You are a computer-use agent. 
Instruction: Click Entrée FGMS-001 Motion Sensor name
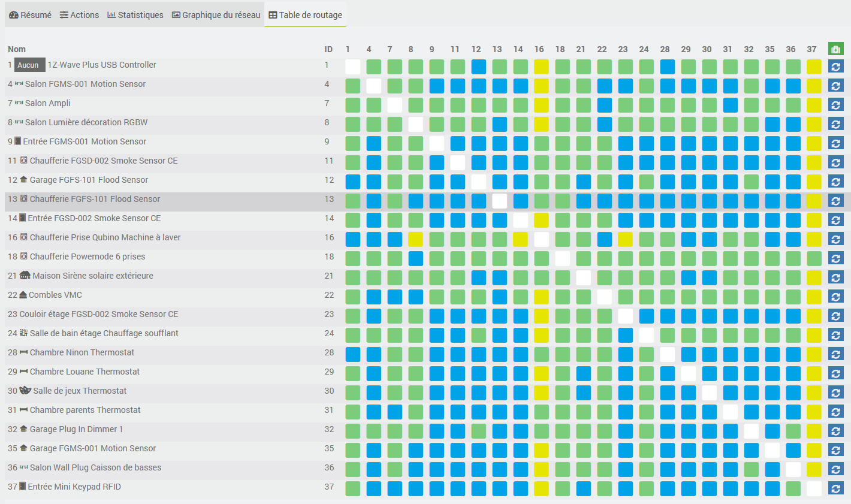click(x=85, y=141)
